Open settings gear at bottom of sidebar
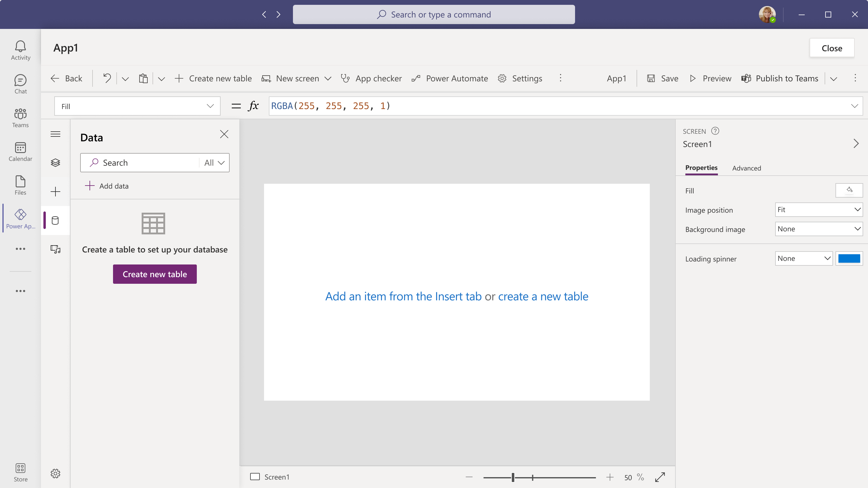Image resolution: width=868 pixels, height=488 pixels. click(x=55, y=474)
